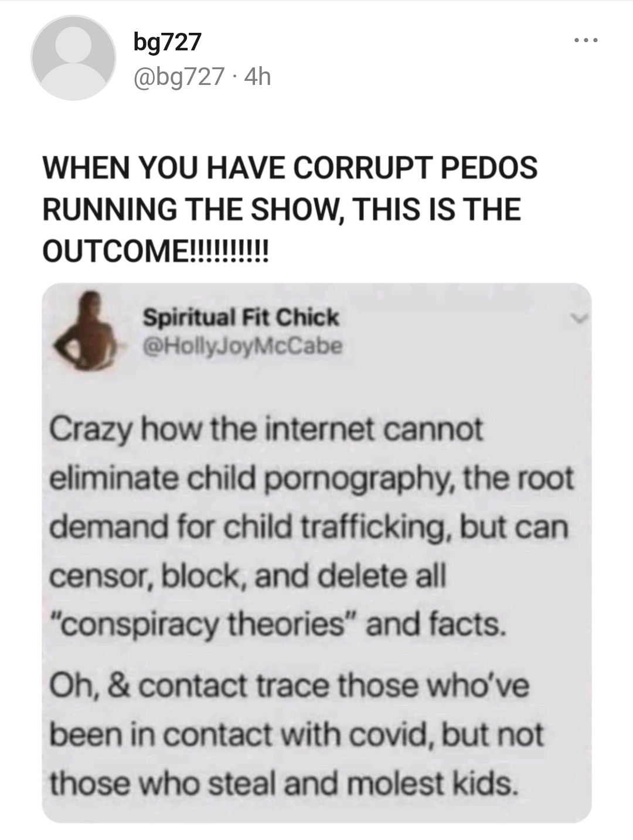The height and width of the screenshot is (840, 633).
Task: Tap the line 'eliminate child pornography, the root'
Action: coord(311,479)
